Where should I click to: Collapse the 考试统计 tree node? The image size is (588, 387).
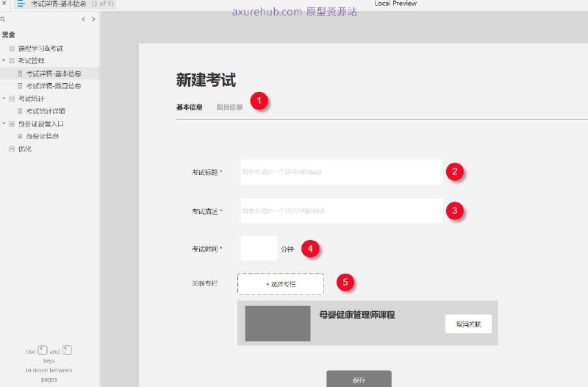[4, 99]
